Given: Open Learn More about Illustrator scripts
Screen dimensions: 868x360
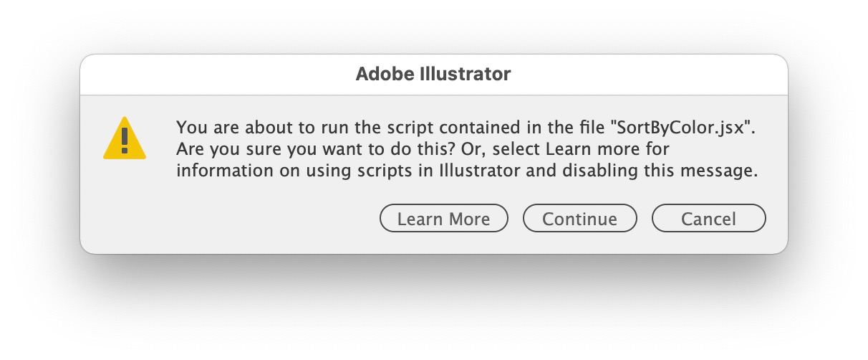Looking at the screenshot, I should [443, 219].
